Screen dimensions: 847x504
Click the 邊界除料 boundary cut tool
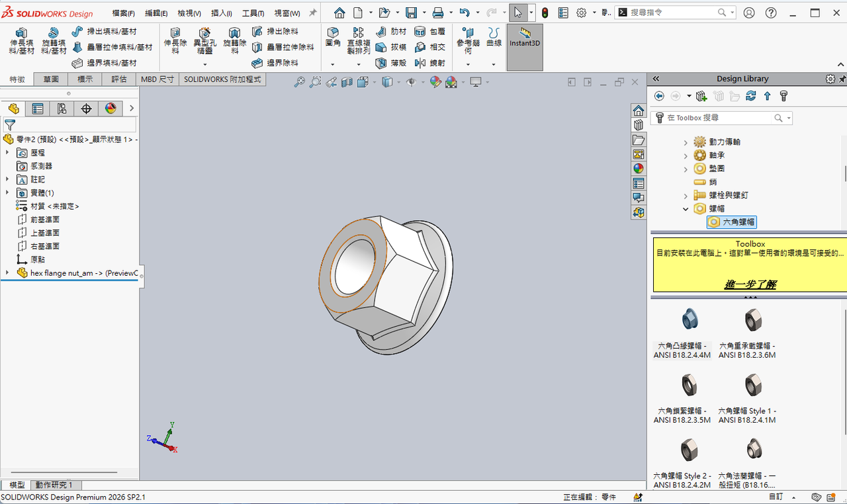click(275, 63)
